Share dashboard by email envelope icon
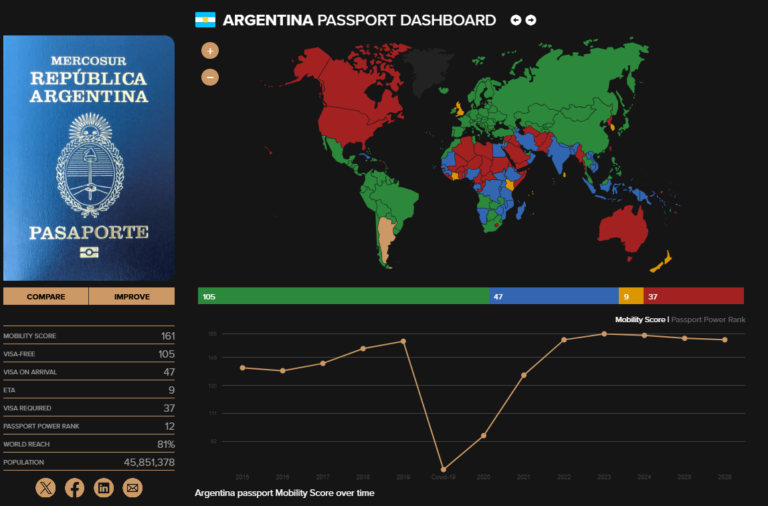Screen dimensions: 768x506 coord(132,488)
